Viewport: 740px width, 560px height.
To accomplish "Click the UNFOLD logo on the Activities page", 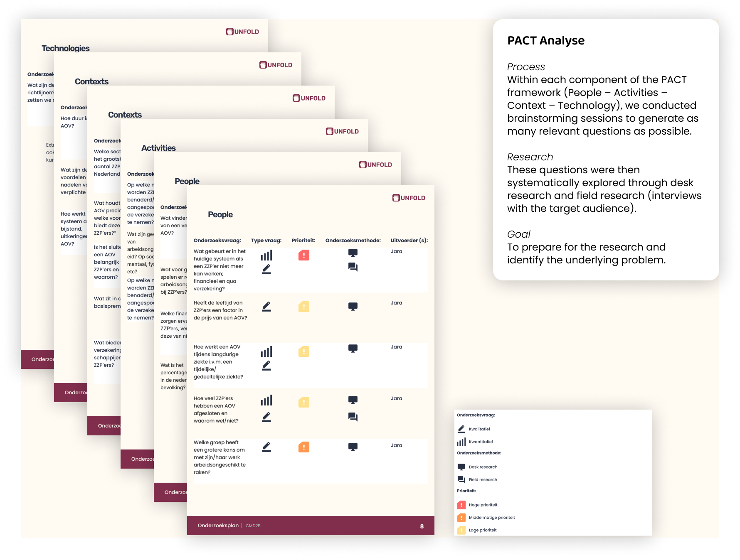I will click(x=342, y=131).
